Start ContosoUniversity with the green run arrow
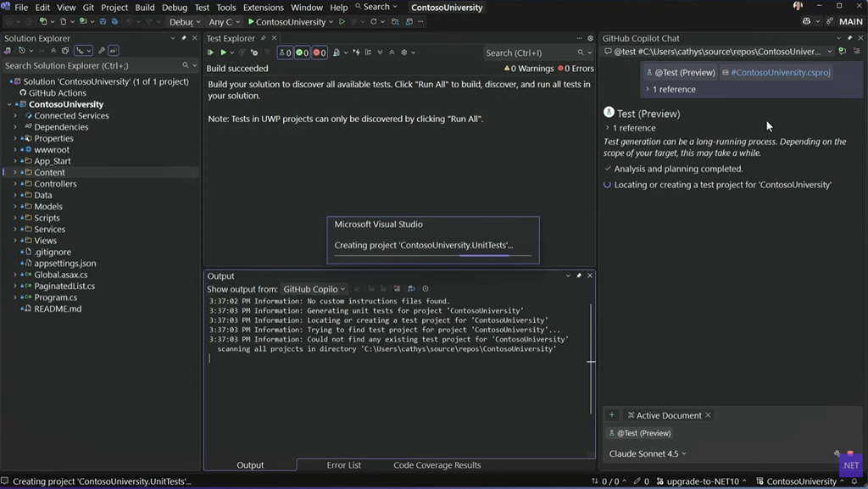Image resolution: width=868 pixels, height=489 pixels. pyautogui.click(x=252, y=22)
